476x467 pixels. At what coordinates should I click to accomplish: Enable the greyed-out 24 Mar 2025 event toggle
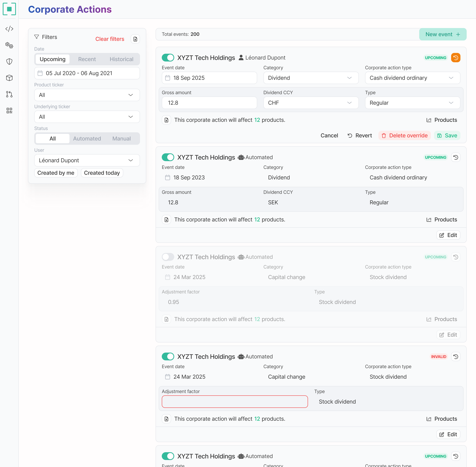pyautogui.click(x=168, y=257)
